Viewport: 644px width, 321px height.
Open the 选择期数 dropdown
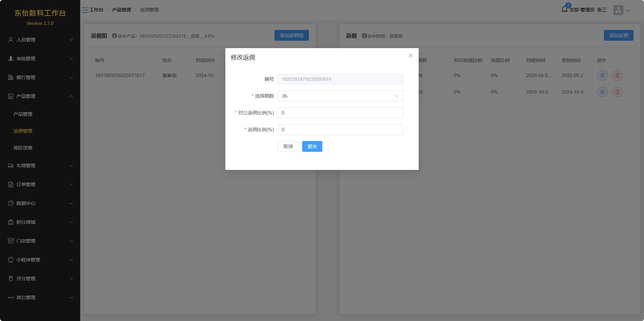340,96
